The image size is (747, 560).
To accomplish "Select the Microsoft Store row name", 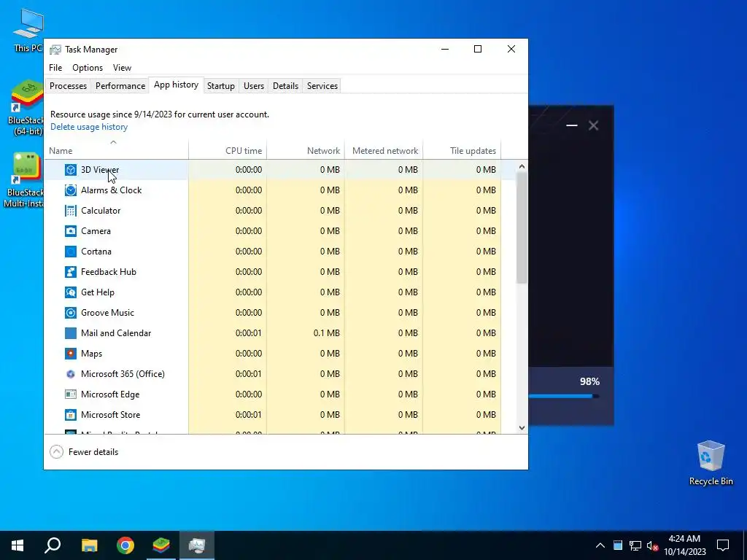I will (111, 415).
